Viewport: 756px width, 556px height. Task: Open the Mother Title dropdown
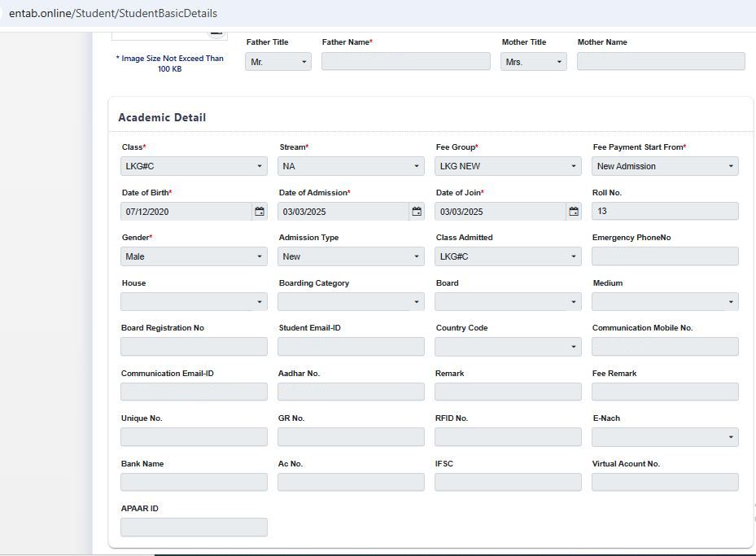point(533,62)
